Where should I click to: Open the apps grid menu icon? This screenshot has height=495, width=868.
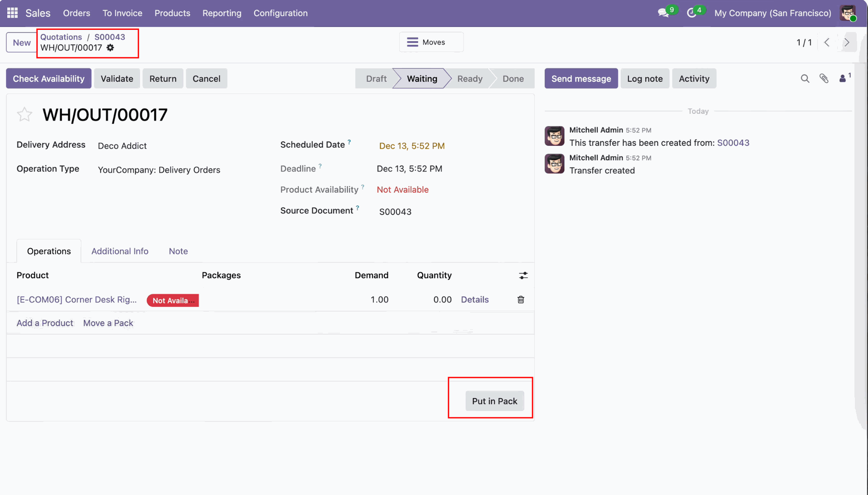click(x=12, y=13)
